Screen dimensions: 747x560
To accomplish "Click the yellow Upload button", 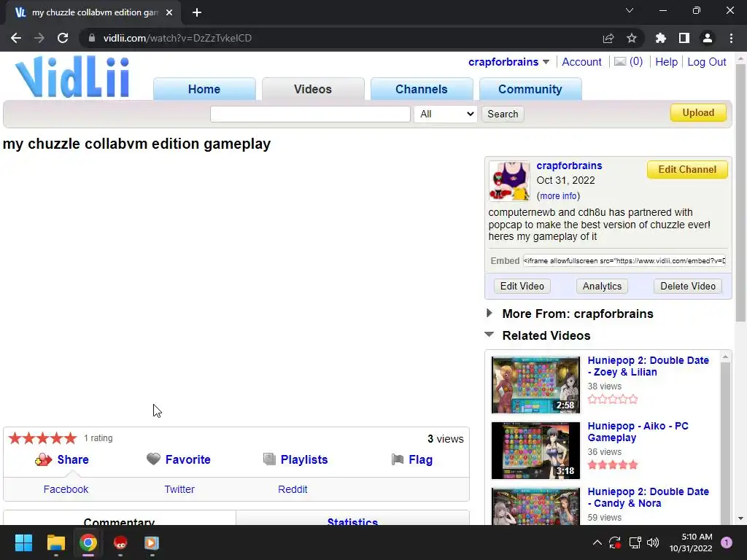I will coord(698,113).
